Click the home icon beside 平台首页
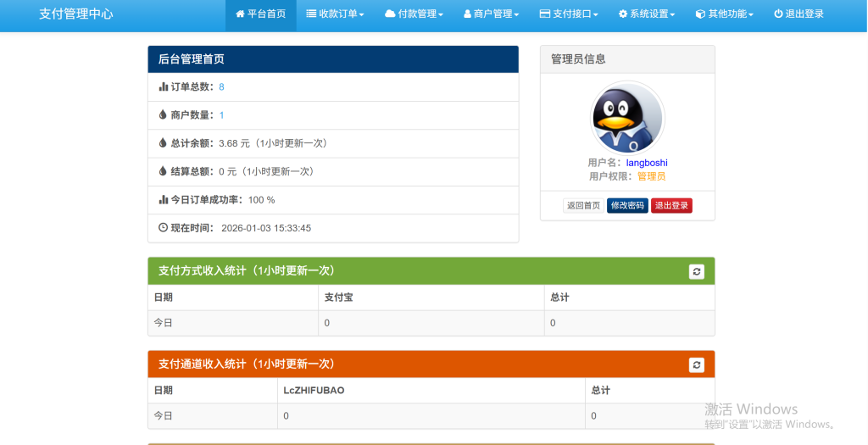Image resolution: width=868 pixels, height=445 pixels. [240, 14]
